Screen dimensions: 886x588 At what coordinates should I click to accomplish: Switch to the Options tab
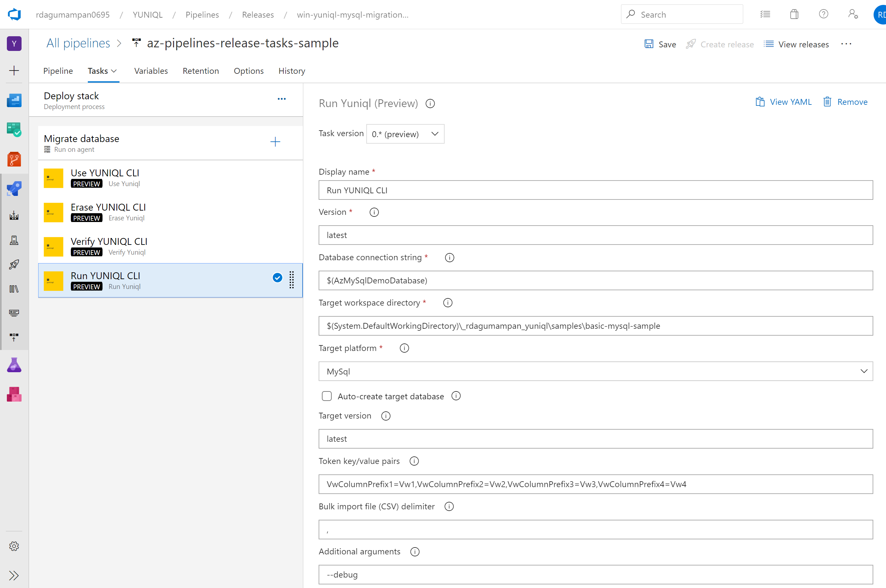(248, 71)
